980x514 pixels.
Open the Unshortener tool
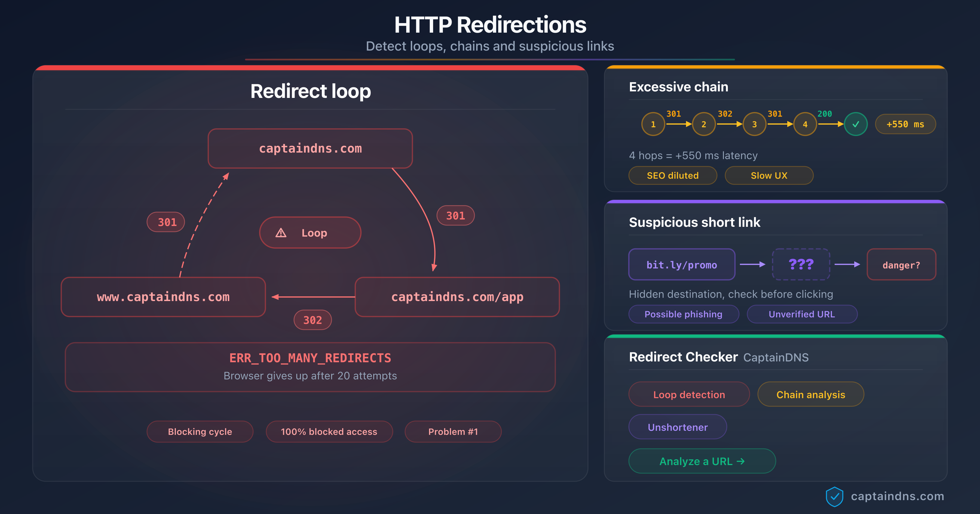678,427
